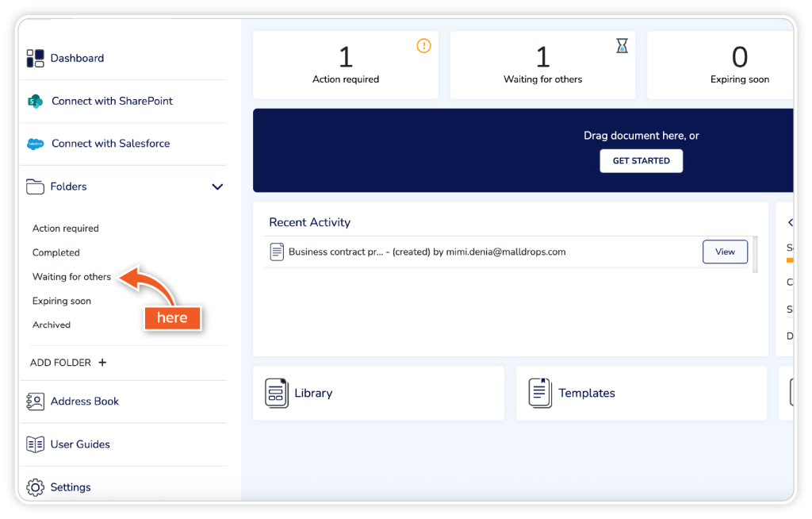Click the Dashboard grid icon
The image size is (812, 519).
point(35,58)
